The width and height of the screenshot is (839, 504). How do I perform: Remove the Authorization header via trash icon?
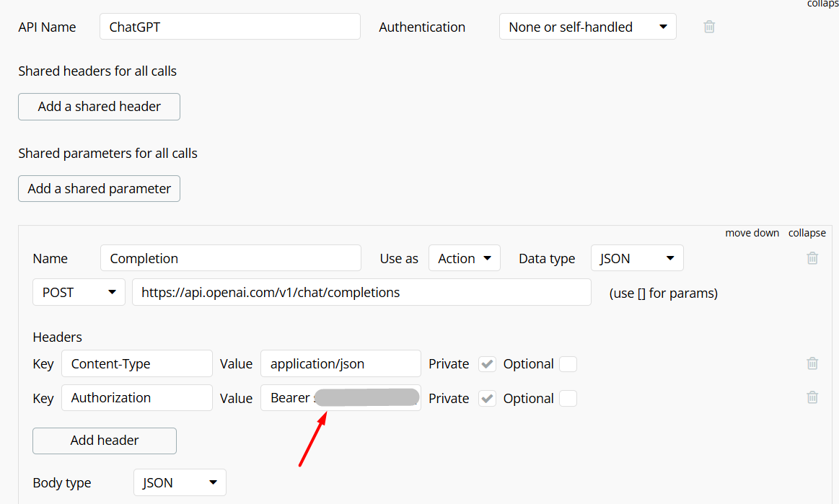[812, 397]
